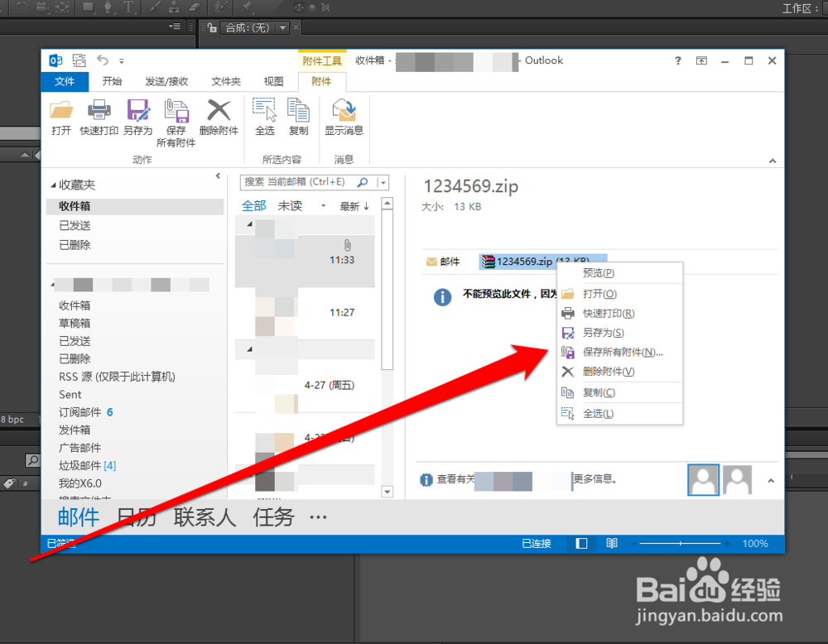Open junk mail folder [4]

coord(87,465)
